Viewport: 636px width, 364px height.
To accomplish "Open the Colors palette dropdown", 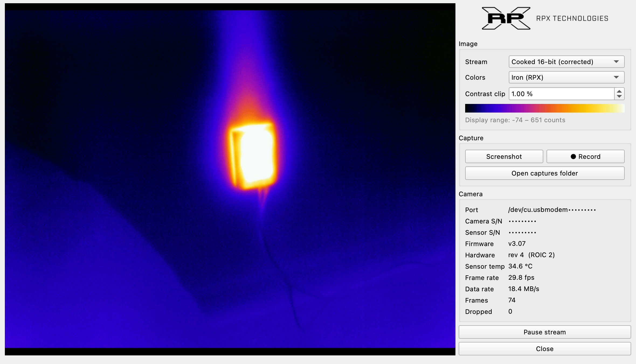I will [x=566, y=77].
